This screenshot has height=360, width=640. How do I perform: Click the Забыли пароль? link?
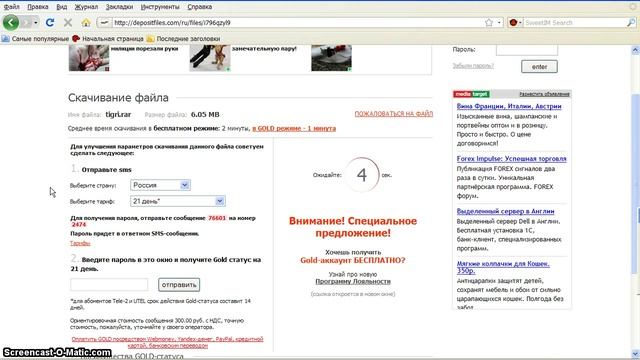(473, 65)
